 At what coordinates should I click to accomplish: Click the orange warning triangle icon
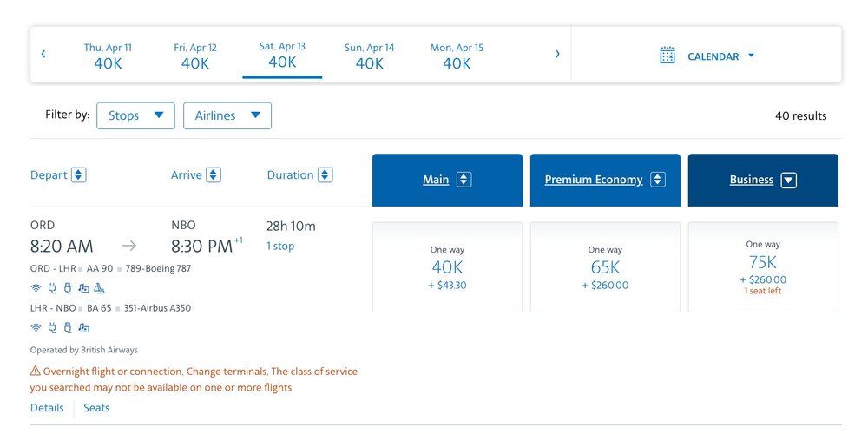click(x=36, y=372)
